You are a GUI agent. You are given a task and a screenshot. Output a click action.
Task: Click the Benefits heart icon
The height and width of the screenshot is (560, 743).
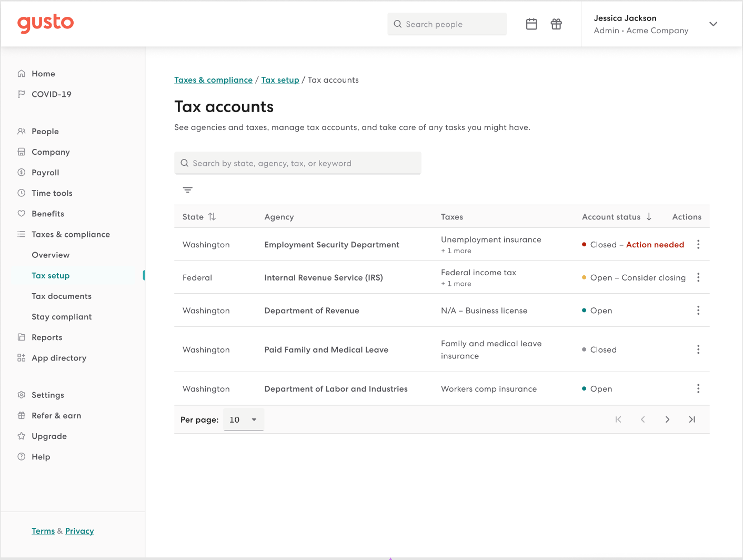22,214
